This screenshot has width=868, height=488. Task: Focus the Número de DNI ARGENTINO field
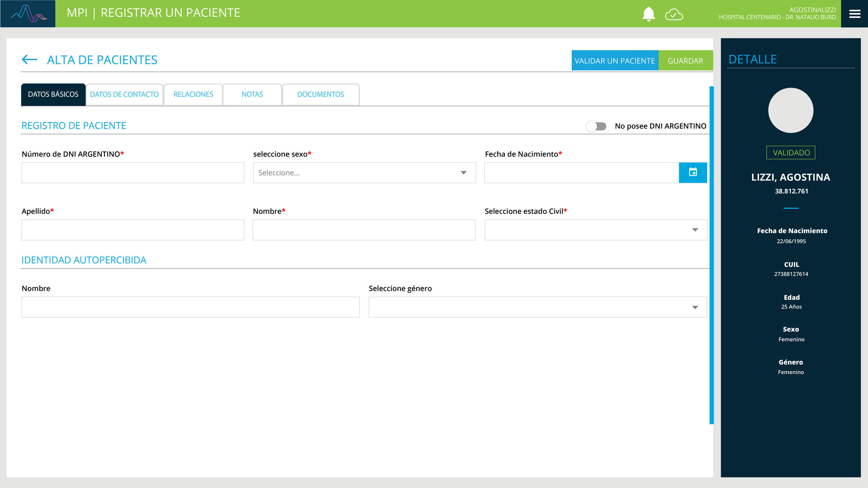133,173
